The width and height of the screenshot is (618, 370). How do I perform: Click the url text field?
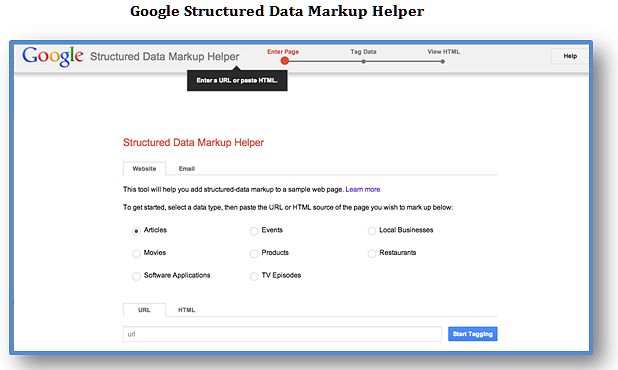tap(282, 334)
